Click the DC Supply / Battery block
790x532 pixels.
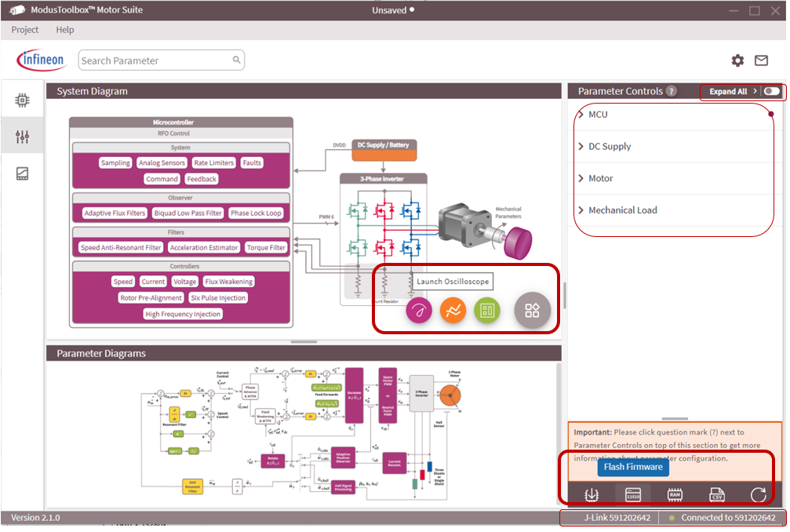[x=384, y=150]
